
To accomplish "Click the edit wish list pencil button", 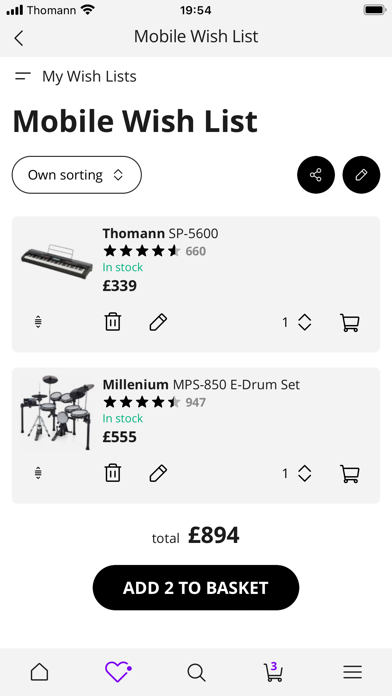I will pyautogui.click(x=361, y=175).
